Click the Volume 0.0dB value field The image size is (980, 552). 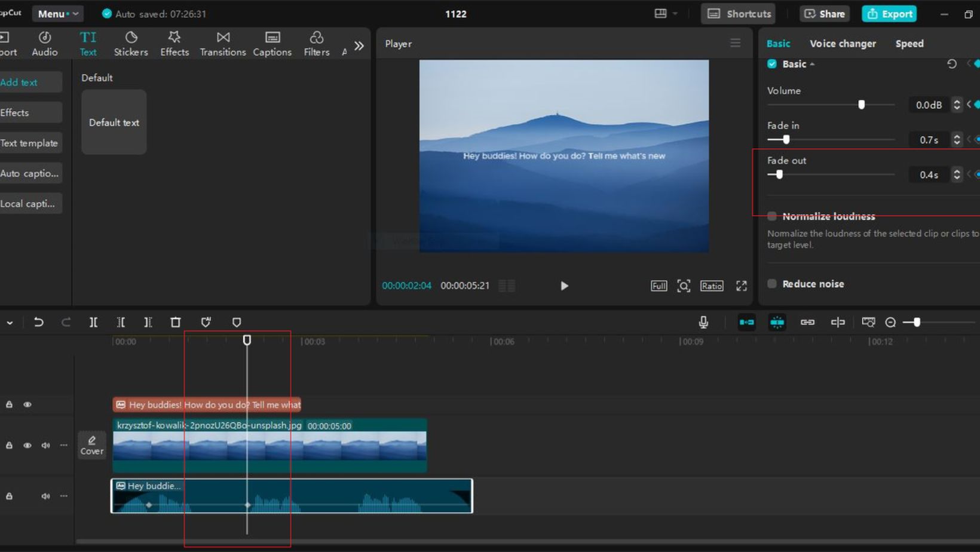pyautogui.click(x=928, y=105)
